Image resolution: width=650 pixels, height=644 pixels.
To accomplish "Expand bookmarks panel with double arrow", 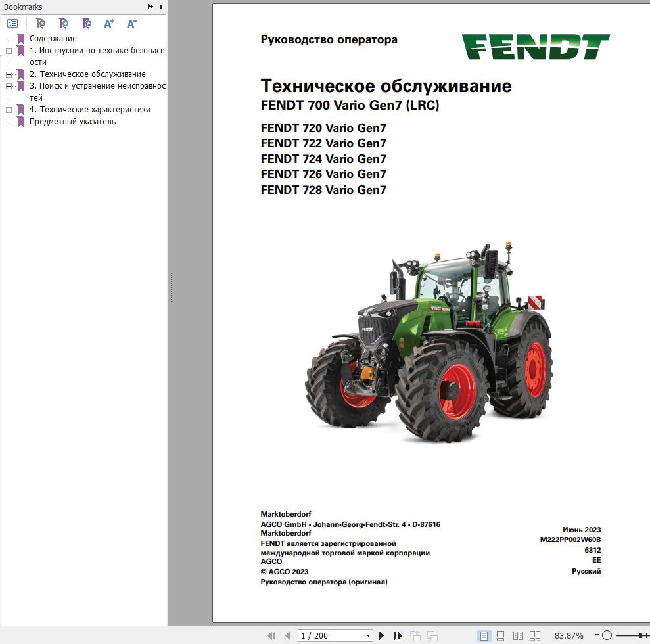I will coord(150,7).
